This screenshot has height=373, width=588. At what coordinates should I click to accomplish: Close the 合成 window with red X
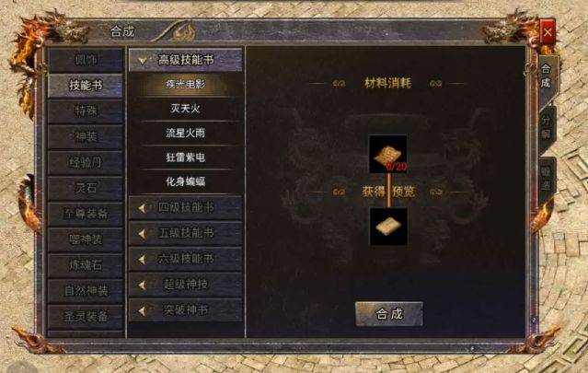548,32
